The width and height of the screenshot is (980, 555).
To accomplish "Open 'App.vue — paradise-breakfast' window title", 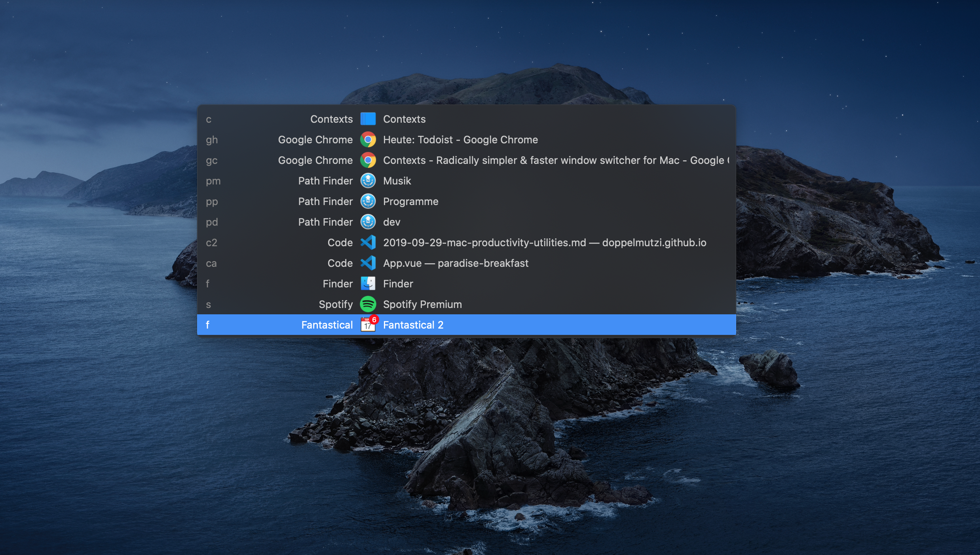I will (x=456, y=263).
